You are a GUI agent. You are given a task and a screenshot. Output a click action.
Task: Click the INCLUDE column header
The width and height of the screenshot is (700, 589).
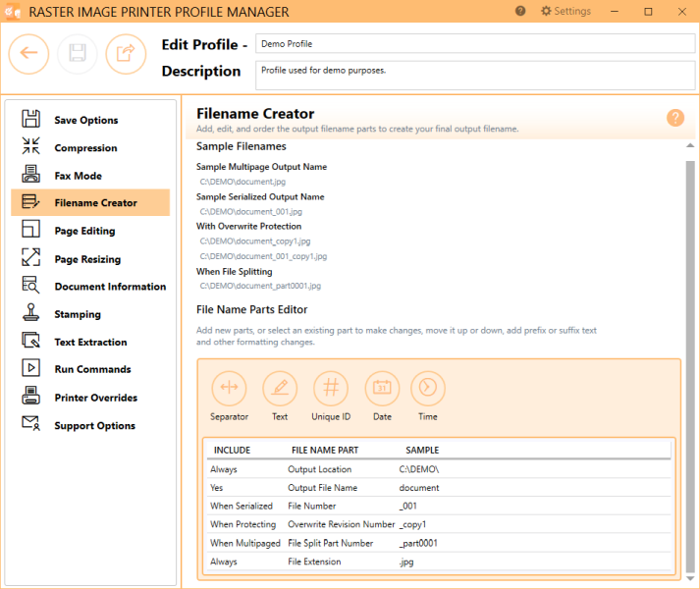tap(232, 451)
